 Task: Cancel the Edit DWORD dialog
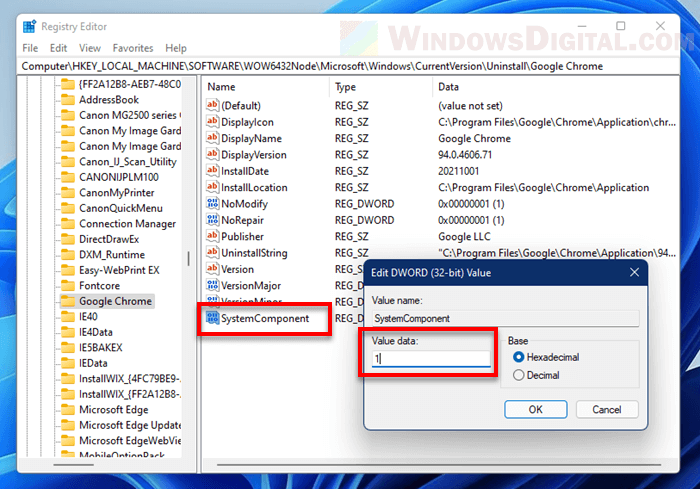(x=607, y=410)
